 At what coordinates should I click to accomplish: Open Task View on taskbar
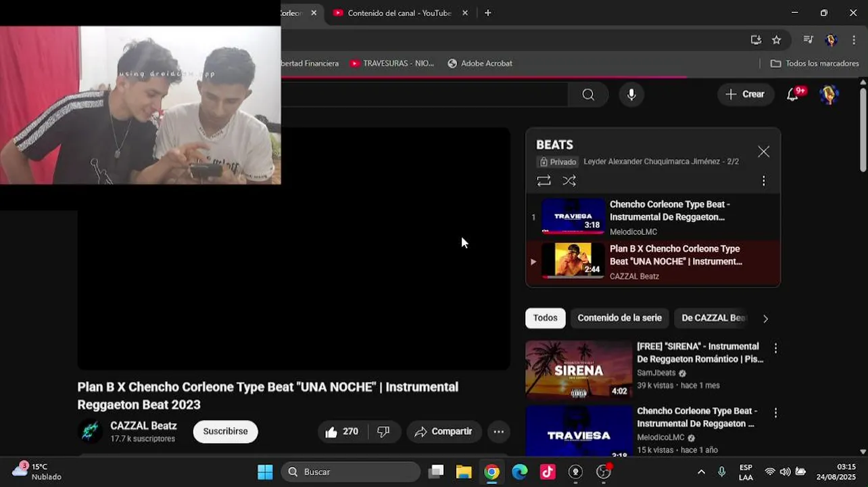point(436,471)
